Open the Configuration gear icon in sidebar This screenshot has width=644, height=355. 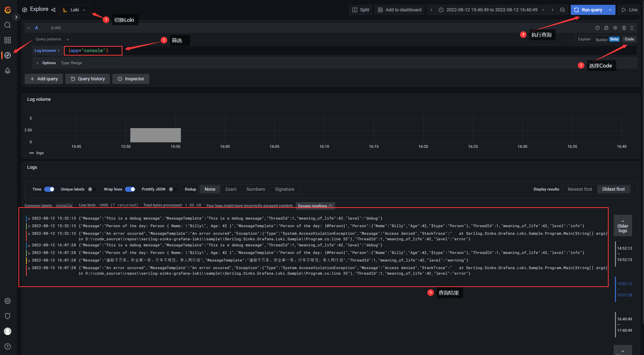click(8, 301)
